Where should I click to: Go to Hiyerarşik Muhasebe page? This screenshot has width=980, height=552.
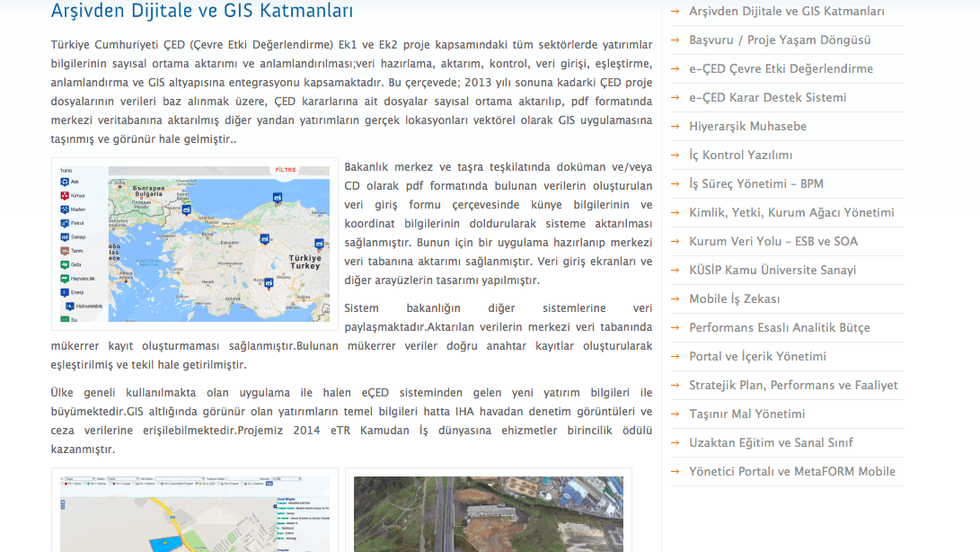tap(747, 126)
